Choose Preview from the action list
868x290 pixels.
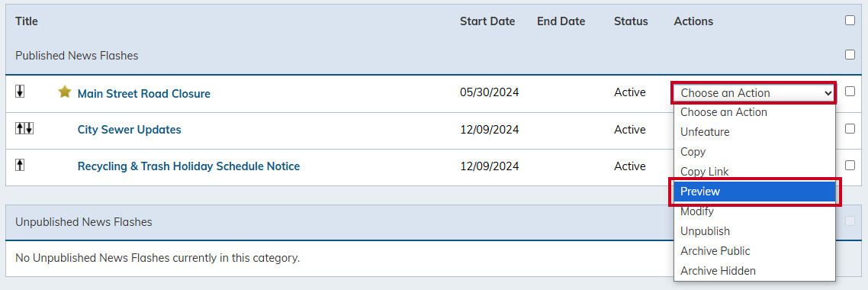(x=754, y=192)
